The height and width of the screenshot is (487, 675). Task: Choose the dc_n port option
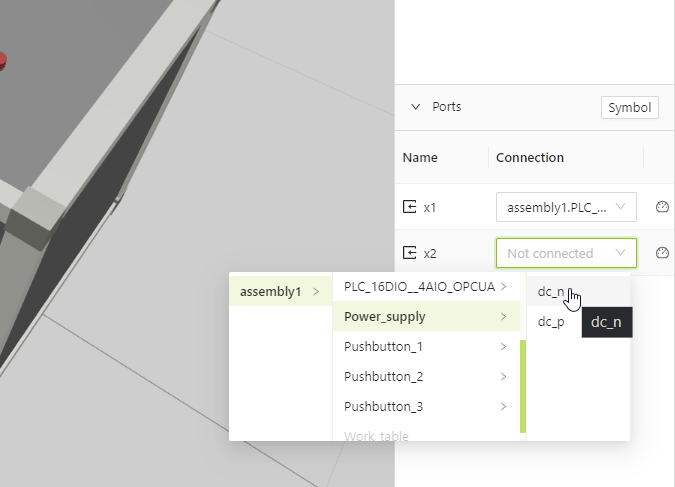click(578, 292)
